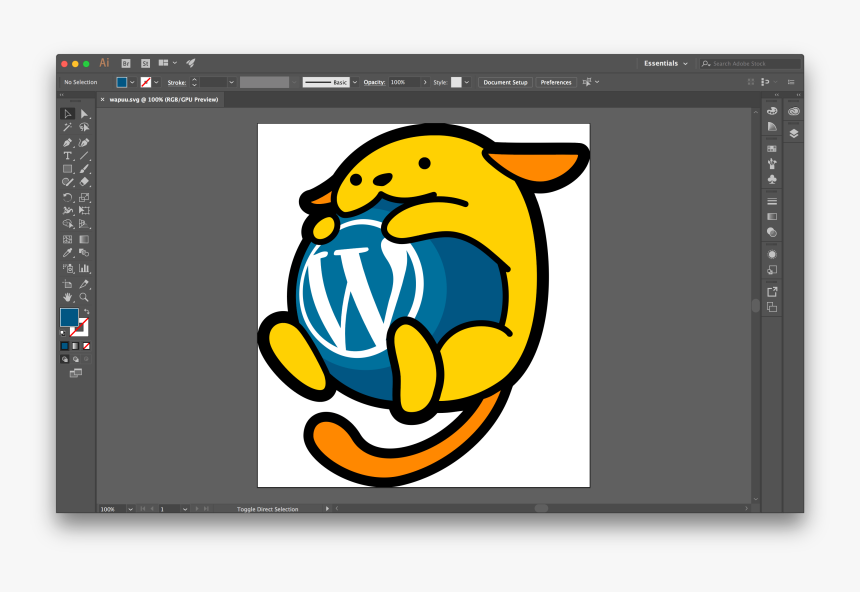The height and width of the screenshot is (592, 860).
Task: Set paint mode to Color
Action: (x=65, y=346)
